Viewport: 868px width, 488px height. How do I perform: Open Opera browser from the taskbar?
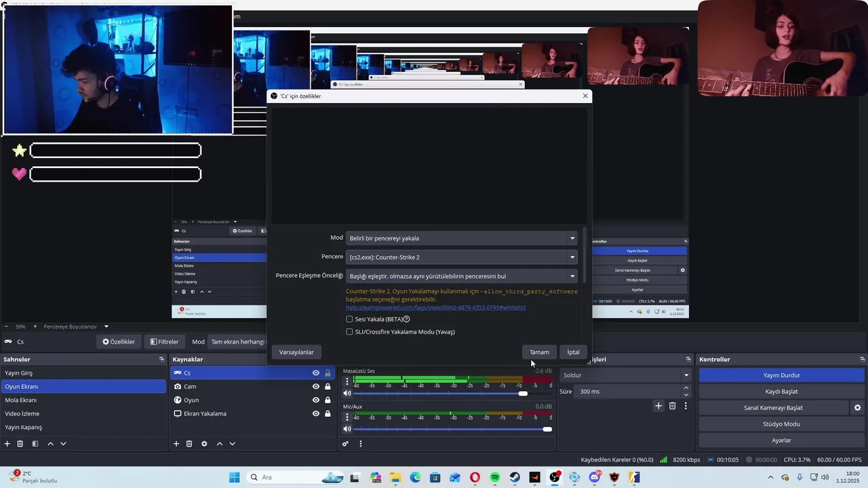point(475,477)
